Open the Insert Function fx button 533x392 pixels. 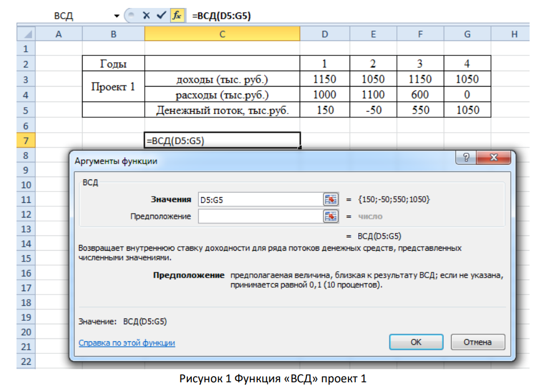point(177,15)
